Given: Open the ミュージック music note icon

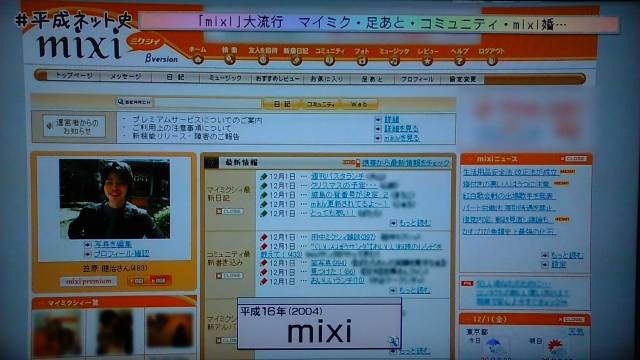Looking at the screenshot, I should [394, 61].
